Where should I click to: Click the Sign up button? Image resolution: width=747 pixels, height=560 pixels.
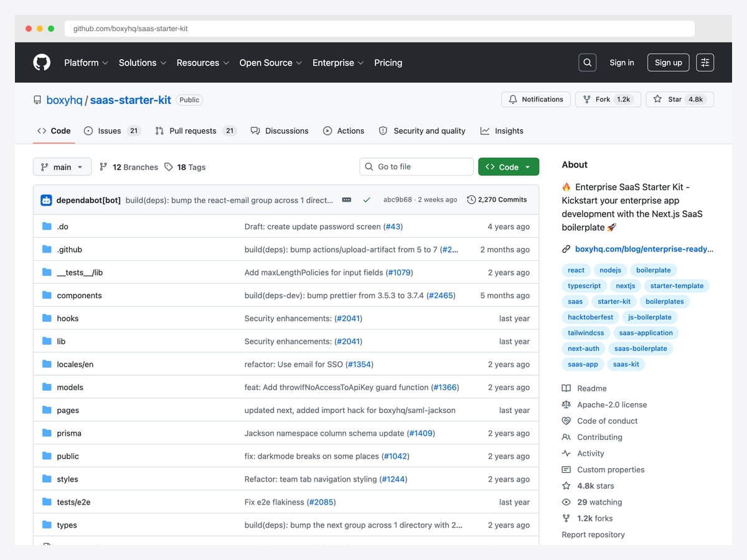(669, 62)
